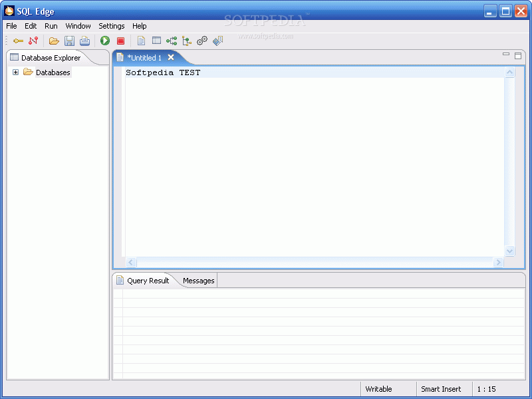Viewport: 532px width, 399px height.
Task: Click the Query Result tab icon
Action: point(120,280)
